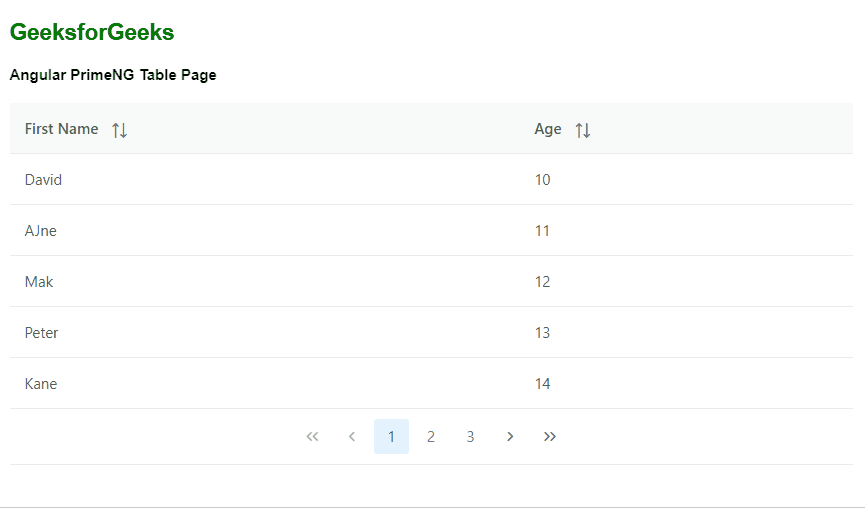Jump to the last page
The image size is (865, 508).
(550, 437)
